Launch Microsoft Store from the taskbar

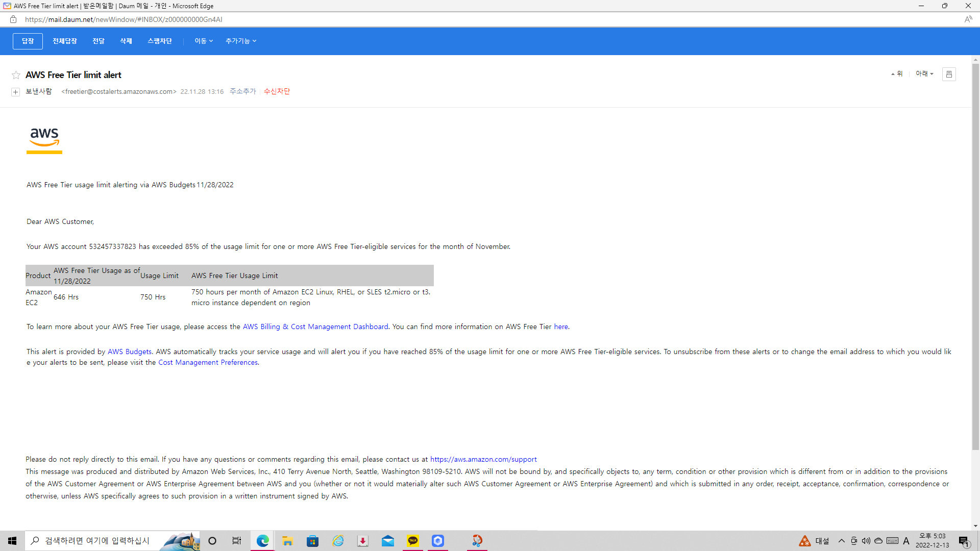click(x=312, y=541)
